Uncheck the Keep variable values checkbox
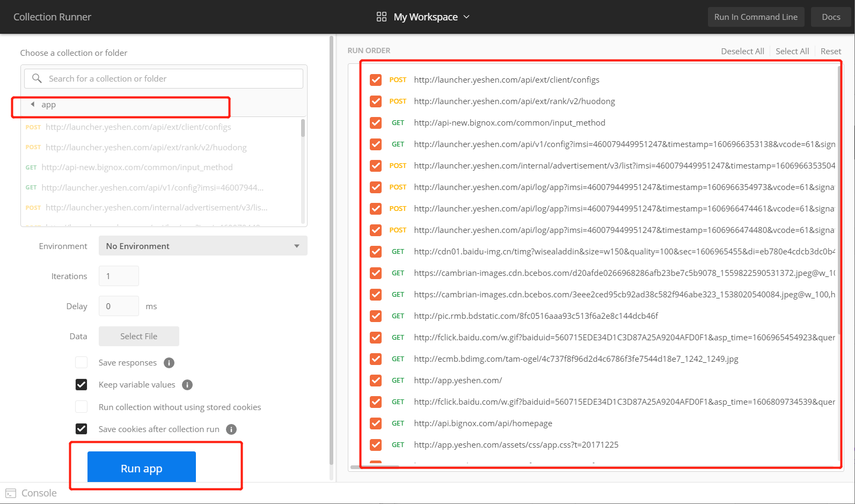The width and height of the screenshot is (855, 504). pyautogui.click(x=82, y=384)
